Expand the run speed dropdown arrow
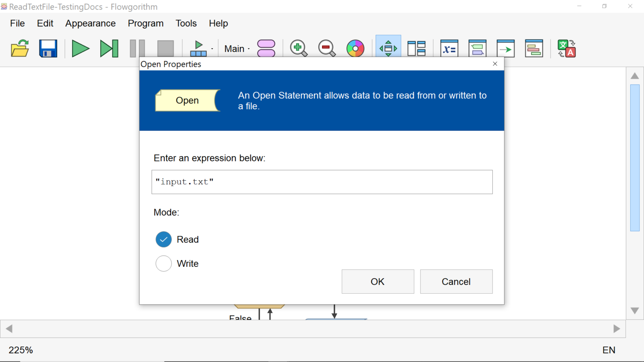The height and width of the screenshot is (362, 644). (212, 49)
